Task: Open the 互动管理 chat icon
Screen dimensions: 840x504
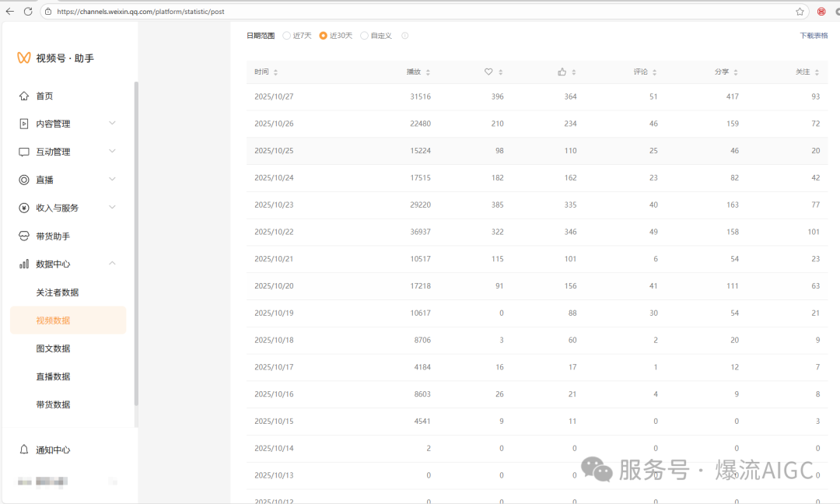Action: 24,152
